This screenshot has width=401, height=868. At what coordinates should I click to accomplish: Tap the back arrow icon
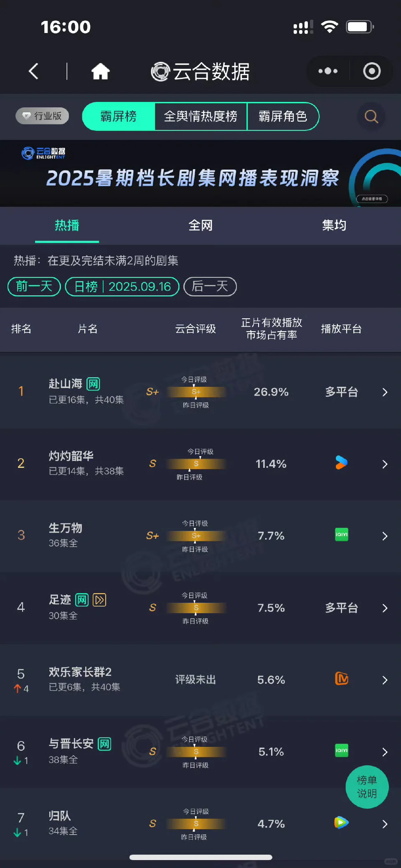33,71
